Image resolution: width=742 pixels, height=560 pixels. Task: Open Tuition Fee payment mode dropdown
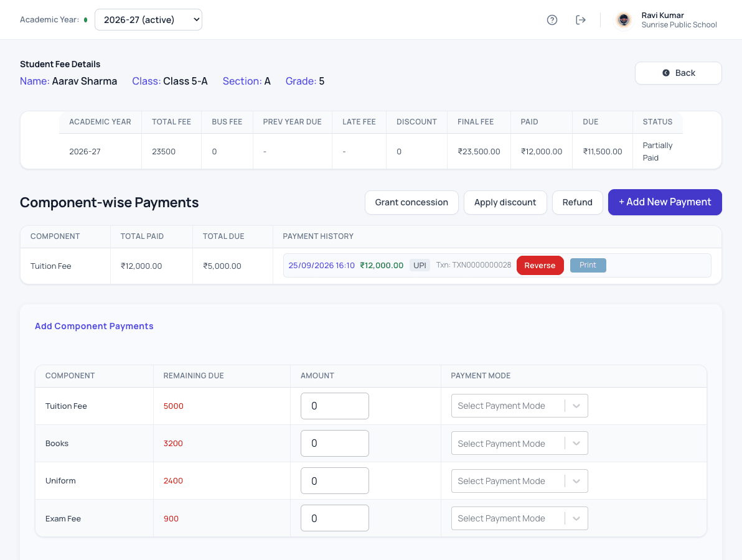[520, 406]
